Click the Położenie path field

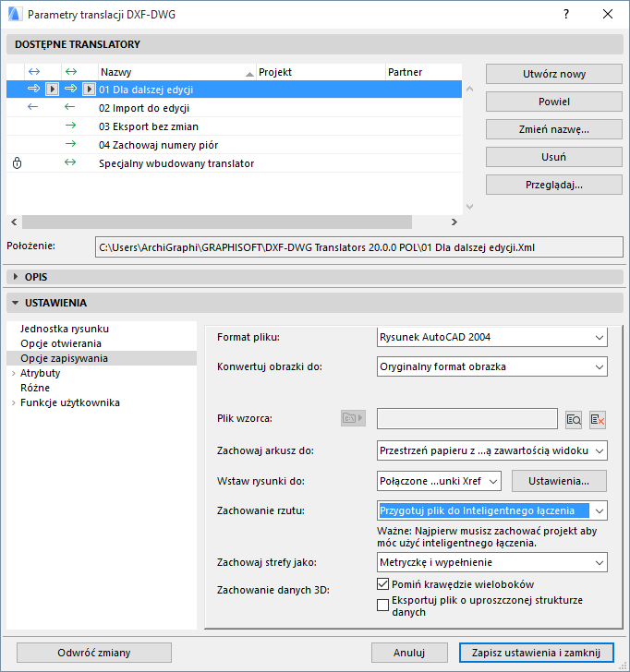[359, 247]
